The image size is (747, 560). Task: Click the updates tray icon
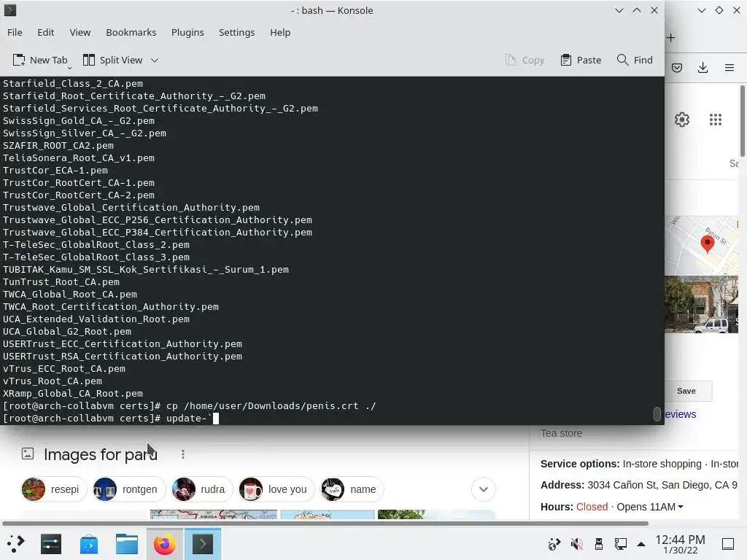pyautogui.click(x=554, y=544)
